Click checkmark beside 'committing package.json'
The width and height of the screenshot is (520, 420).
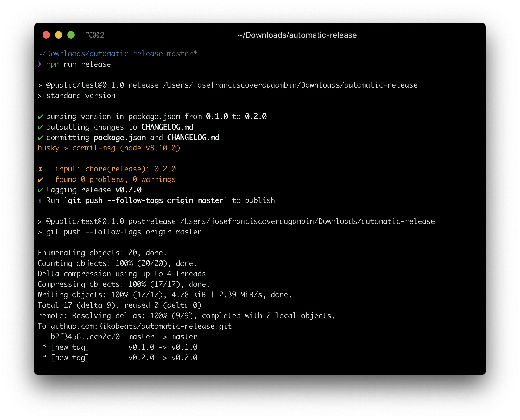(41, 138)
